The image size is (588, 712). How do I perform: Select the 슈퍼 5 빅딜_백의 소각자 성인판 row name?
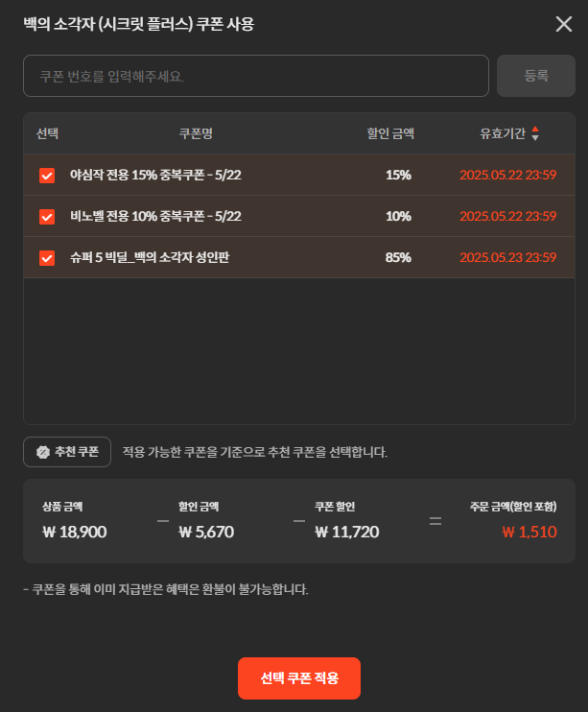(x=150, y=257)
